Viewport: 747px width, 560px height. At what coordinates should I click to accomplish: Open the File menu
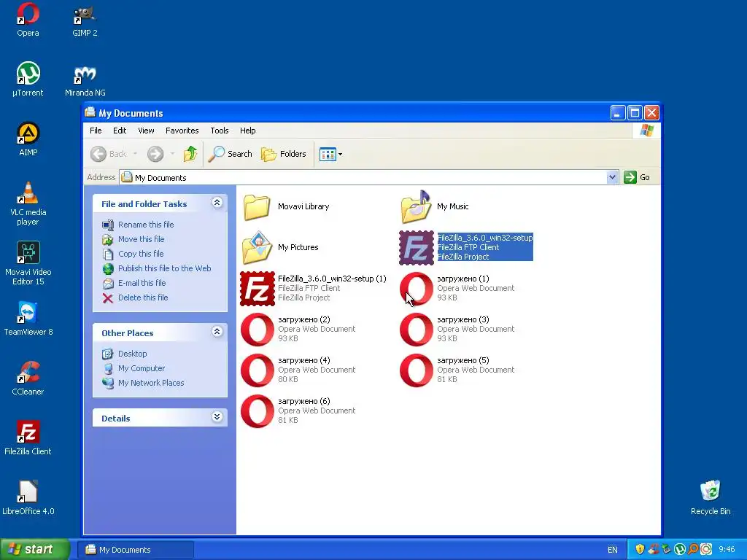[x=96, y=131]
